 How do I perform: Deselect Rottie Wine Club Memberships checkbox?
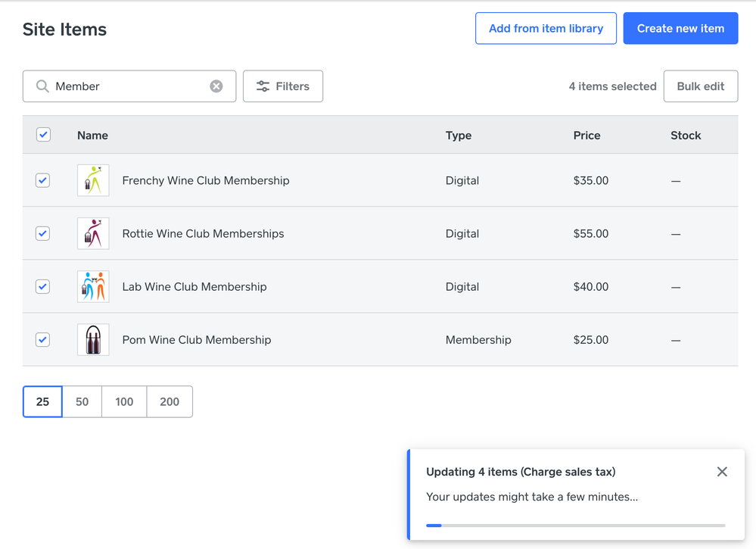click(43, 234)
